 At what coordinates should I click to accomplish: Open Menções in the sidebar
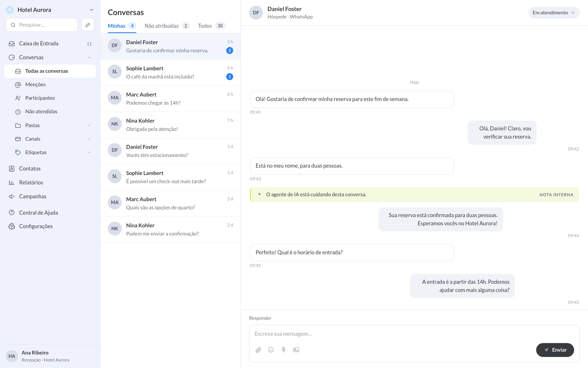pos(50,84)
